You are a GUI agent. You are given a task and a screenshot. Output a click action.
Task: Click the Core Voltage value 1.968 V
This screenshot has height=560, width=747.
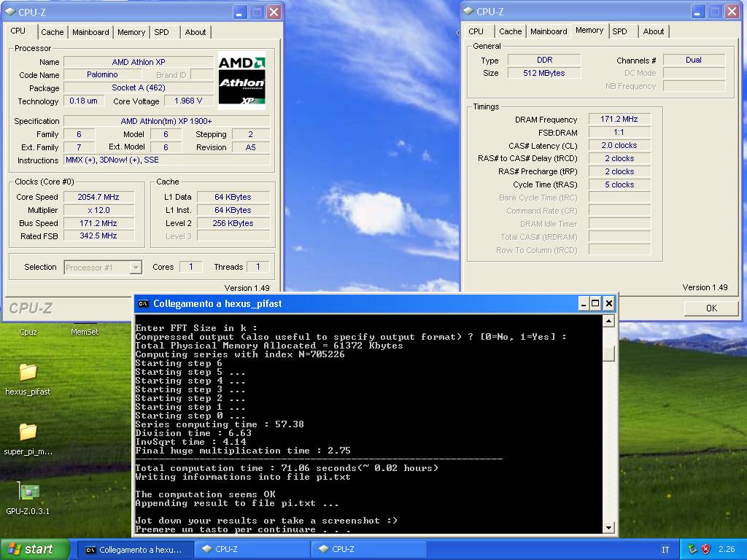click(x=188, y=101)
